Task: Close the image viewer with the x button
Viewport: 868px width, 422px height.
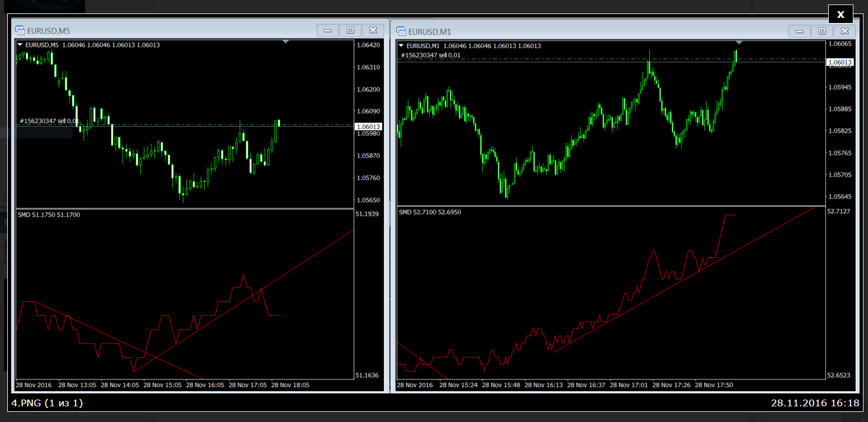Action: pyautogui.click(x=841, y=15)
